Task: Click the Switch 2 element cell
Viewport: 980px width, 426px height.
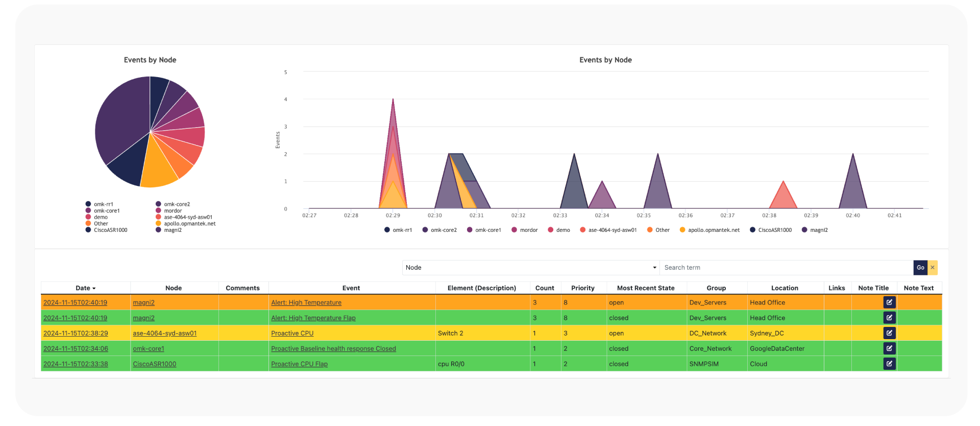Action: click(x=483, y=333)
